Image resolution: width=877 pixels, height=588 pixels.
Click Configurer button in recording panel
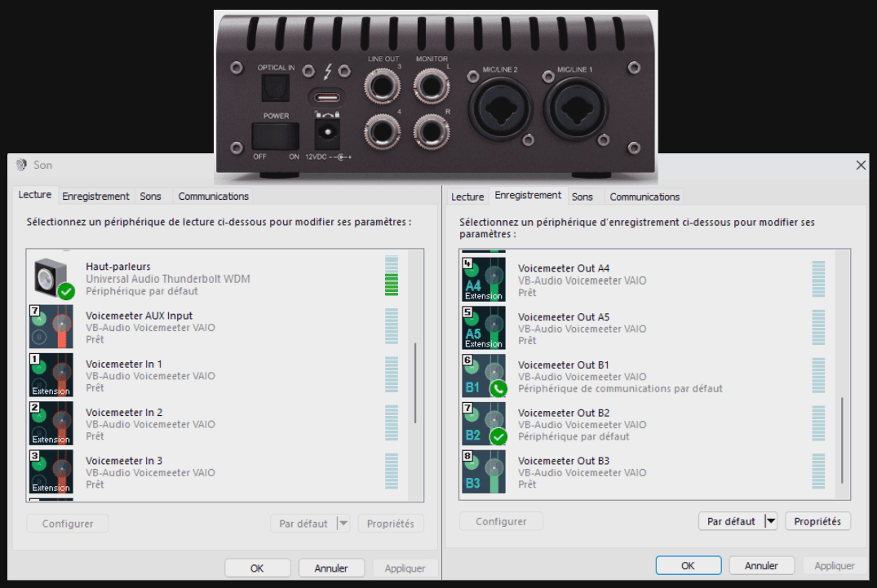[501, 521]
